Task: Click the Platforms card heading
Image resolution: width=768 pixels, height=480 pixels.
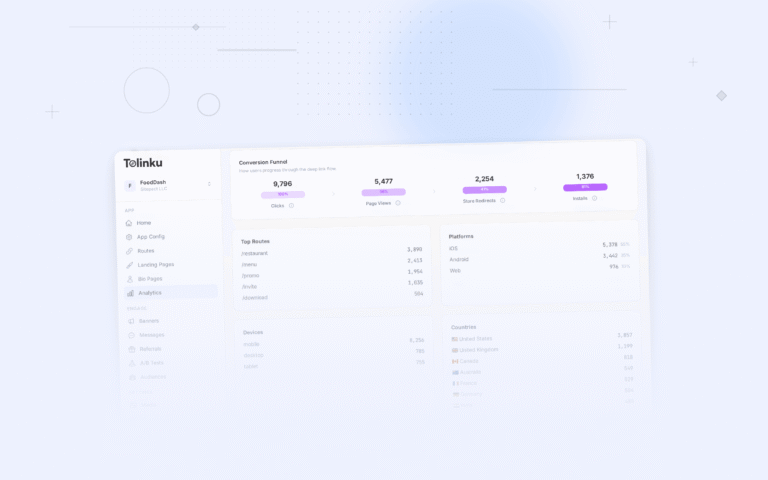Action: pos(461,237)
